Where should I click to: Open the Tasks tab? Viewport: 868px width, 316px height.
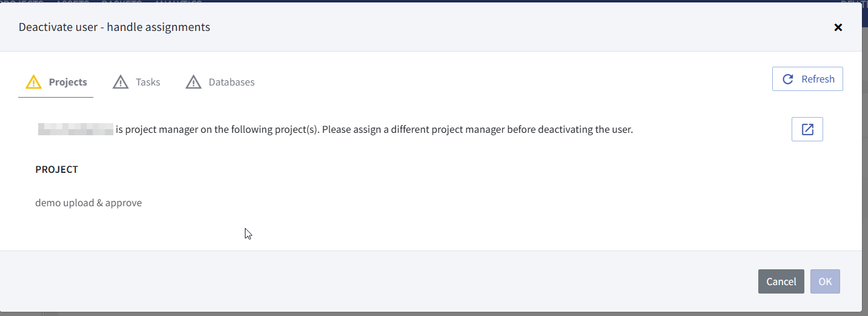tap(148, 82)
